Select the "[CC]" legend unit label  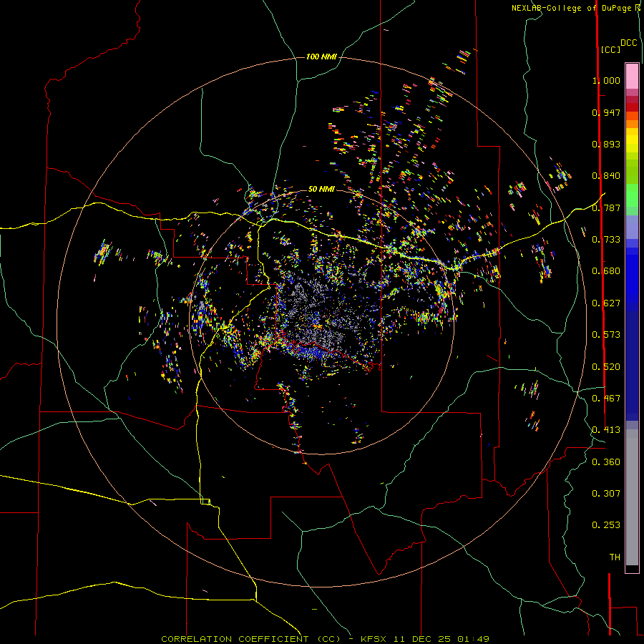pyautogui.click(x=611, y=49)
